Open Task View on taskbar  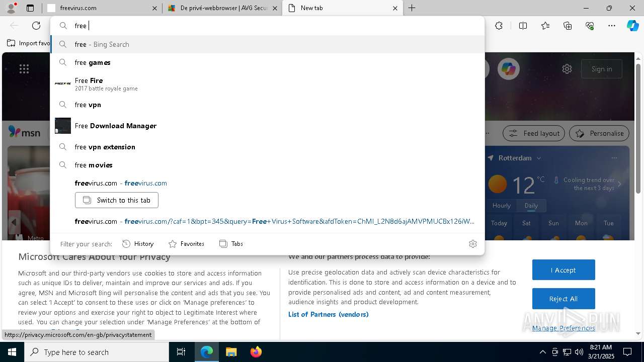[x=181, y=352]
